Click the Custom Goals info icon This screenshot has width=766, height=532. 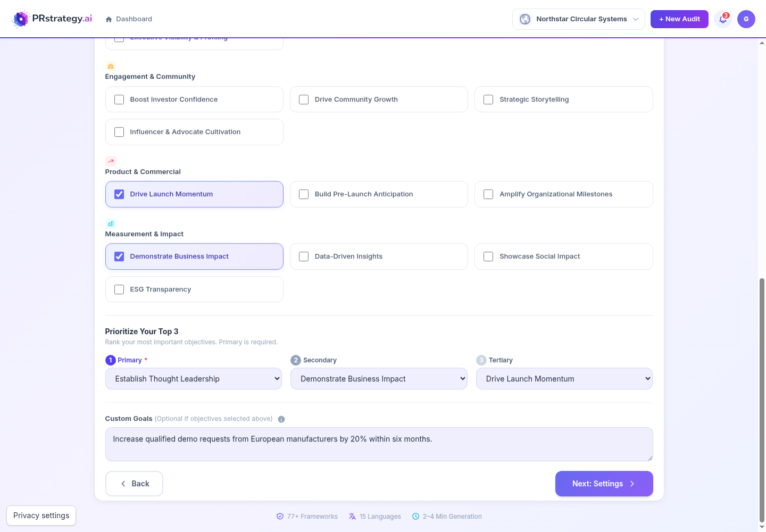(281, 419)
